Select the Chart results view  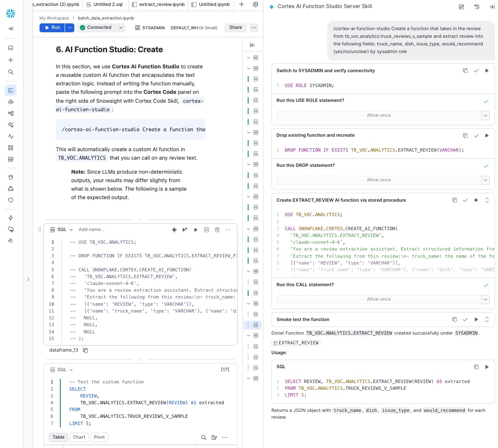[79, 437]
